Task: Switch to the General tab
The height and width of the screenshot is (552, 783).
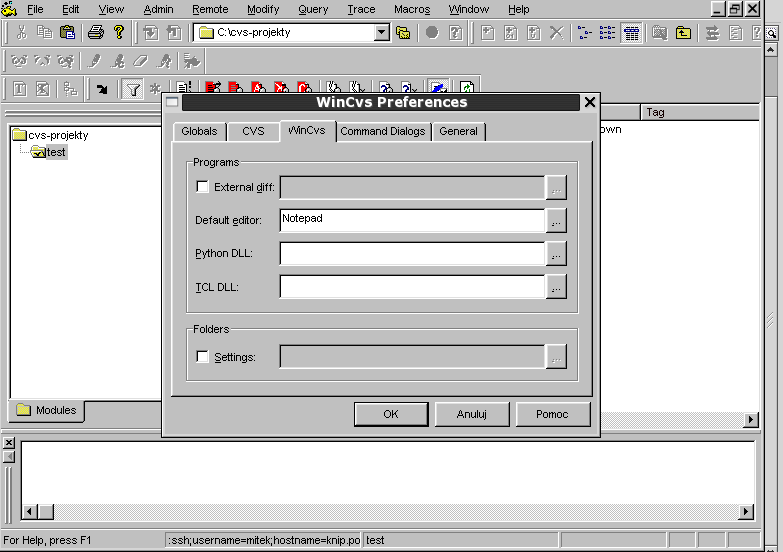Action: [x=458, y=131]
